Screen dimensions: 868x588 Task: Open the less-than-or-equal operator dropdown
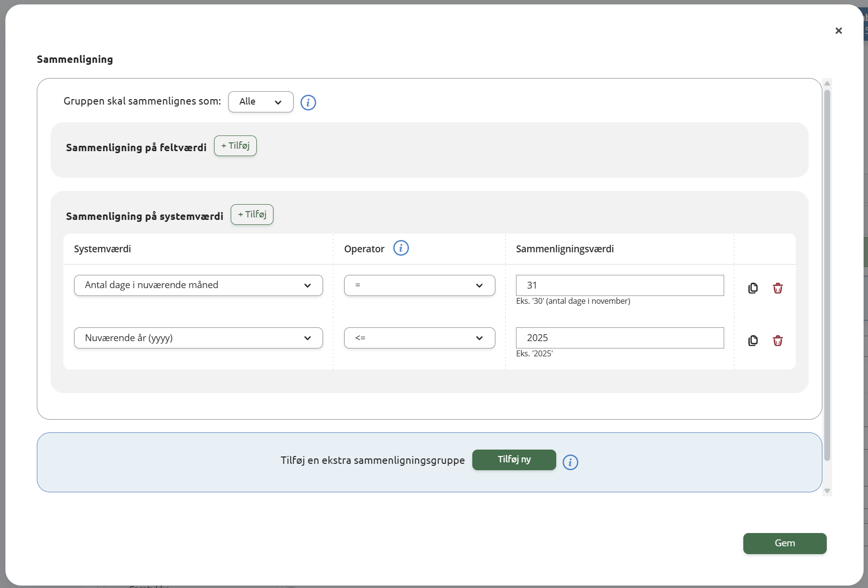point(419,338)
